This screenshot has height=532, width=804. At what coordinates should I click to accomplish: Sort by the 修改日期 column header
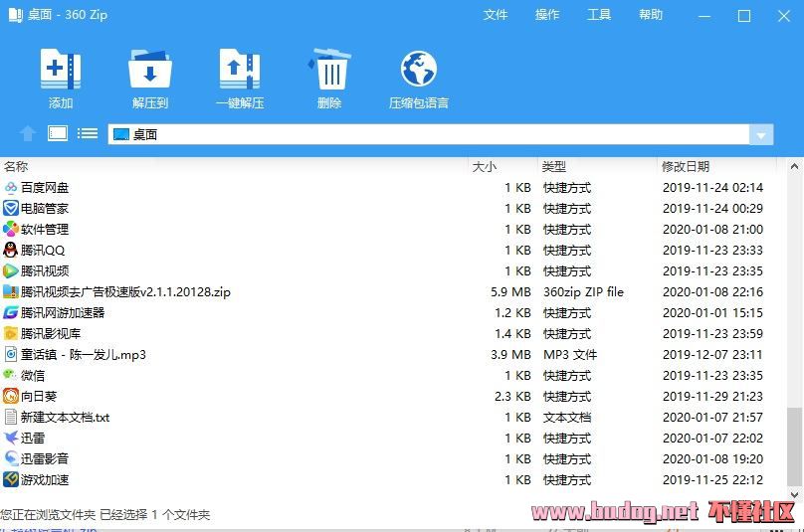pos(685,167)
